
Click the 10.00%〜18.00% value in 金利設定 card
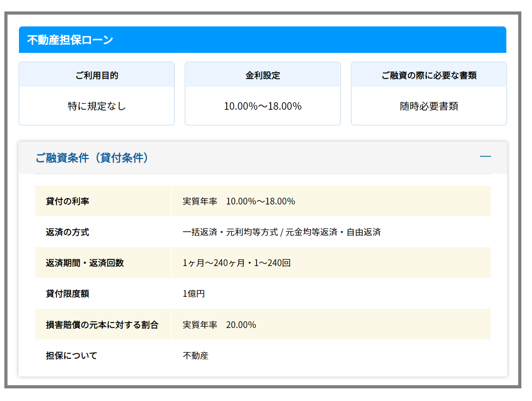pos(262,106)
